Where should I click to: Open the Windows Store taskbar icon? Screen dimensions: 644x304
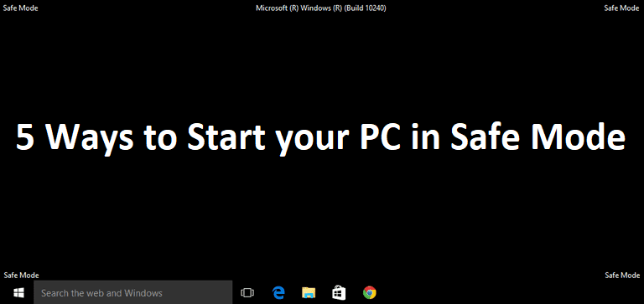point(339,292)
